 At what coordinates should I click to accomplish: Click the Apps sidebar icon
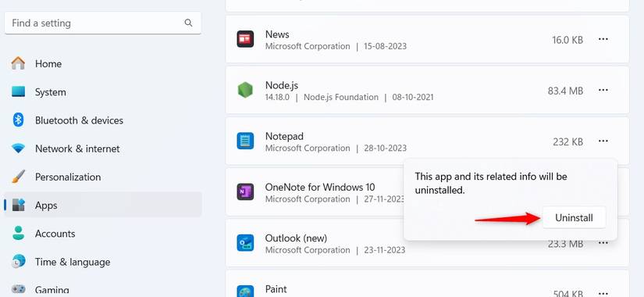(x=19, y=205)
